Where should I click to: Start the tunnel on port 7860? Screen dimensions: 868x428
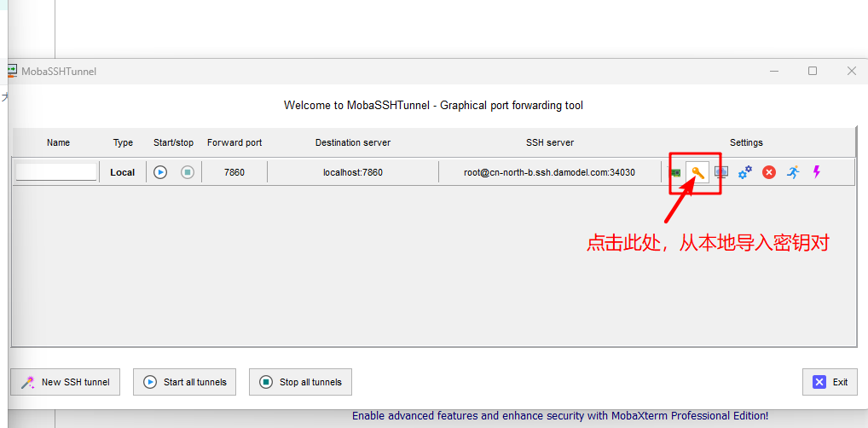pos(160,172)
